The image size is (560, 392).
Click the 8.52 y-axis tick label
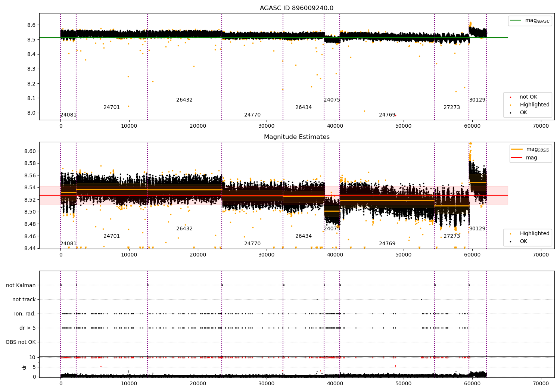pos(30,200)
